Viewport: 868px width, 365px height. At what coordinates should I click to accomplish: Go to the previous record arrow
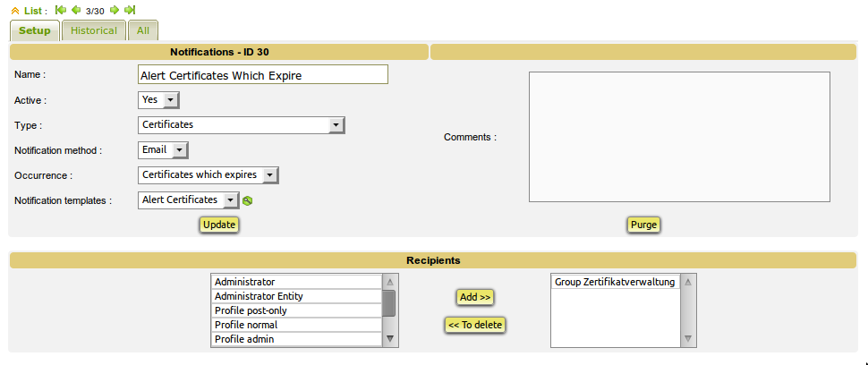point(76,10)
